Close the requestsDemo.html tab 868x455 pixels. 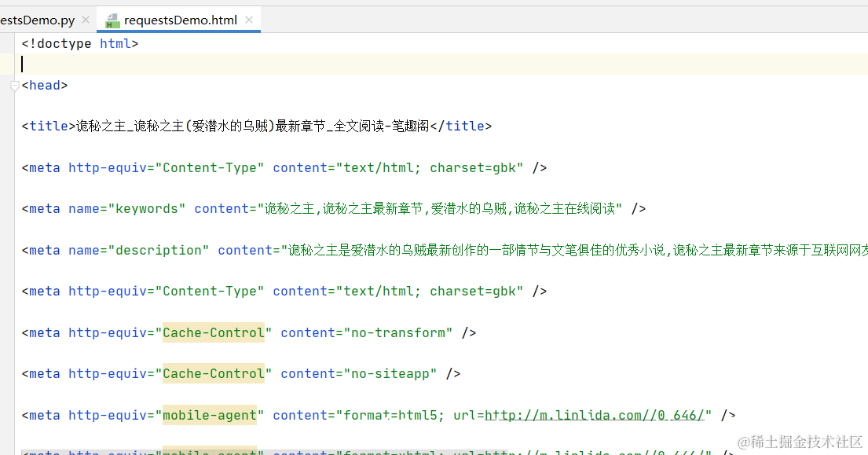[249, 20]
